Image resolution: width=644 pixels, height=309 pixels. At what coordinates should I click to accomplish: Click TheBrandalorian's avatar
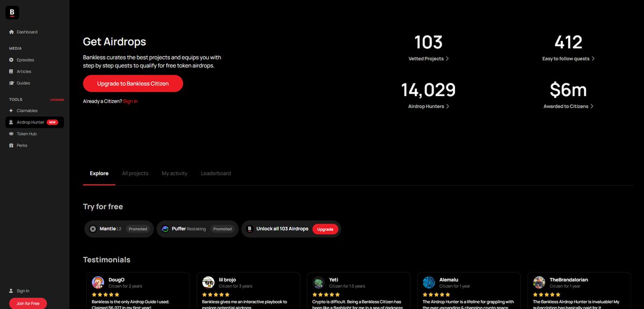(x=539, y=283)
